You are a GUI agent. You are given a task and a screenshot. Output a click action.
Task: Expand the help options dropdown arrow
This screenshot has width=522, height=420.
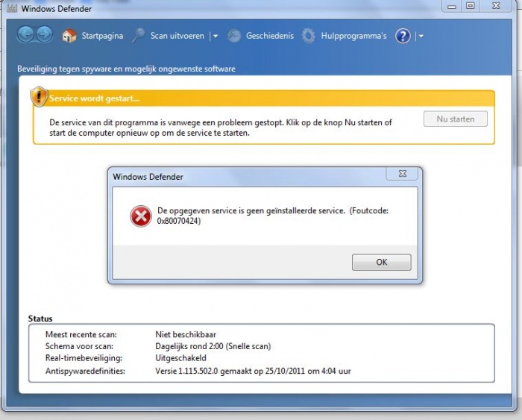pyautogui.click(x=421, y=36)
